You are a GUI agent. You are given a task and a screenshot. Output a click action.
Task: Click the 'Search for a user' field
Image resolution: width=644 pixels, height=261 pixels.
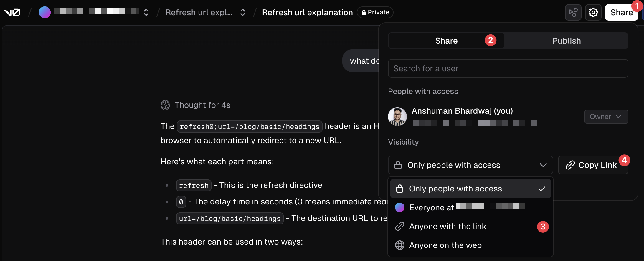(x=508, y=68)
